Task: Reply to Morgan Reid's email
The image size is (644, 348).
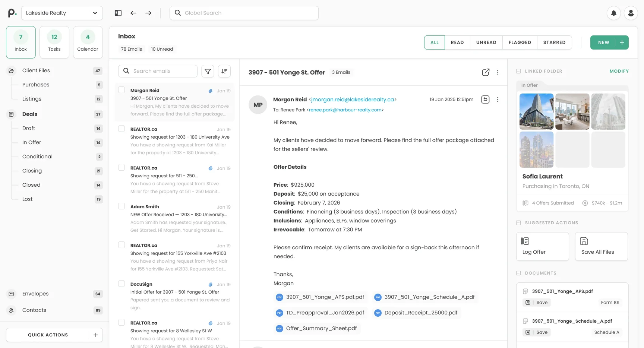Action: tap(485, 99)
